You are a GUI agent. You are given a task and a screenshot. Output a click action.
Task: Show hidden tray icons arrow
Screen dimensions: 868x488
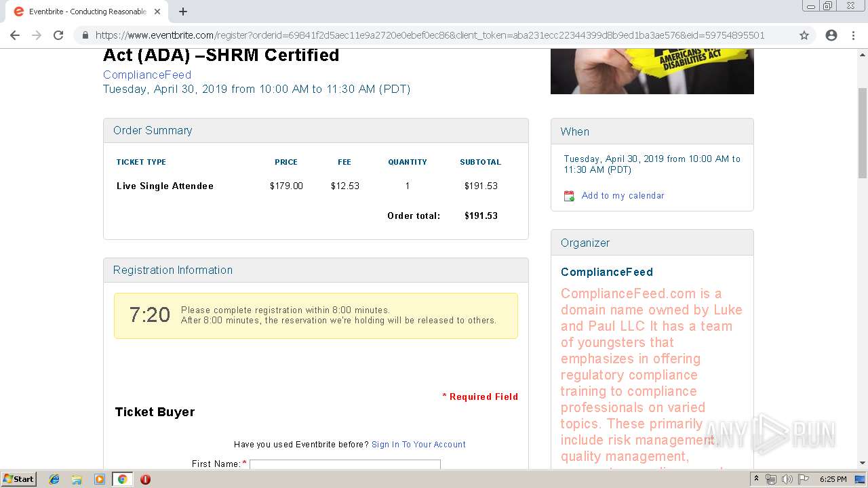757,479
